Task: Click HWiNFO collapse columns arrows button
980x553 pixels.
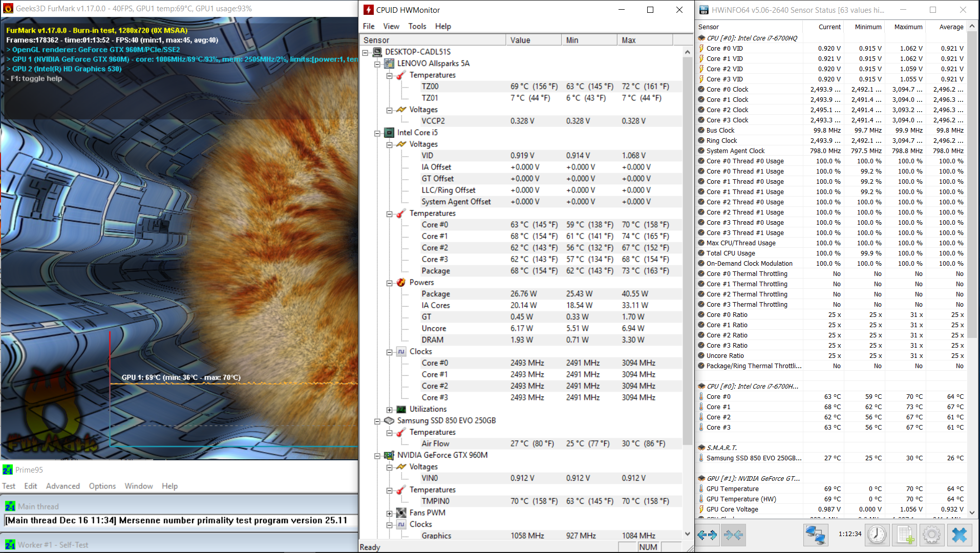Action: pos(733,535)
